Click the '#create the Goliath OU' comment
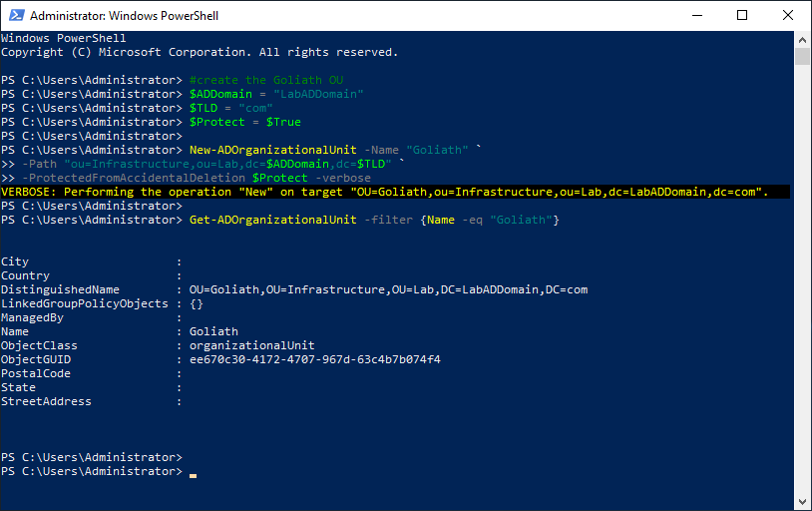The width and height of the screenshot is (812, 511). (x=265, y=80)
